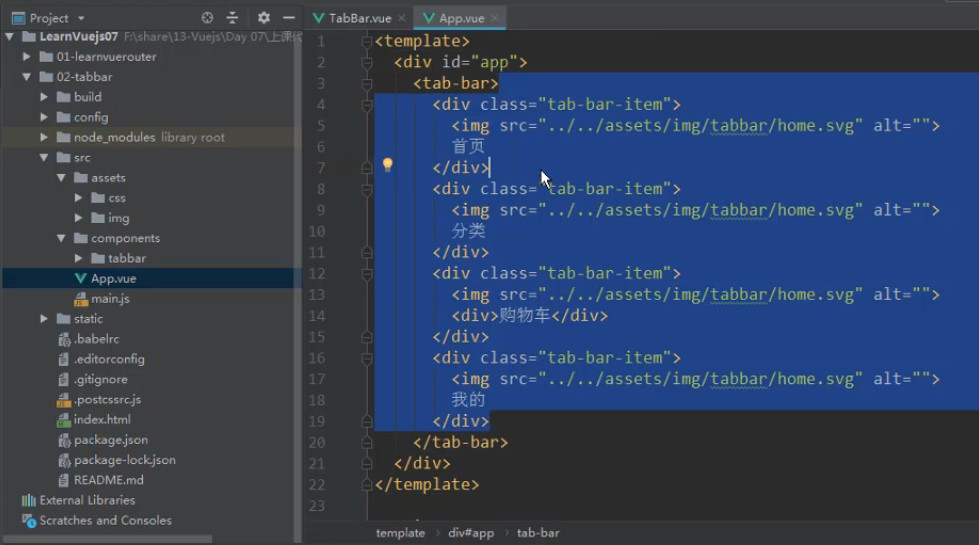Click the Collapse All icon in Project panel
The height and width of the screenshot is (545, 979).
coord(232,17)
